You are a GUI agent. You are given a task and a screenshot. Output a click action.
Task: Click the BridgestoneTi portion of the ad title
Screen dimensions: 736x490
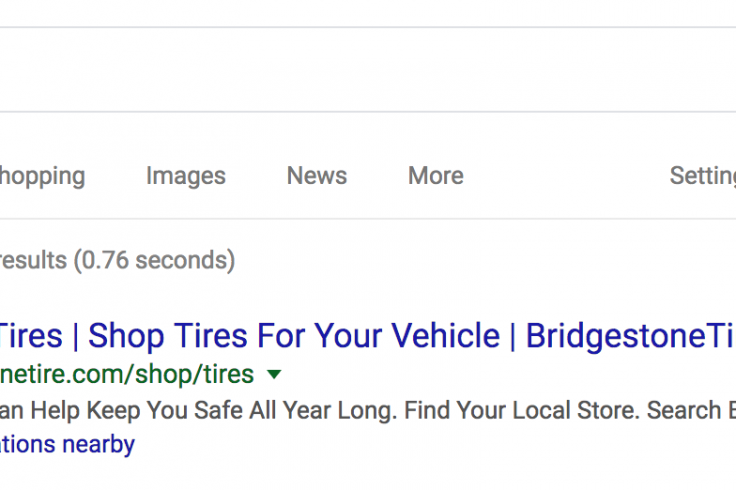coord(630,336)
